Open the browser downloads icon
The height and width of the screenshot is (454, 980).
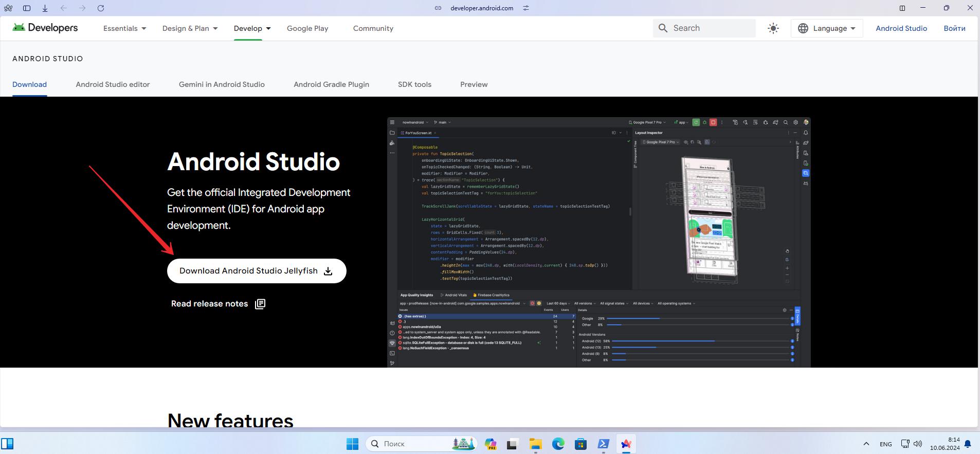[45, 8]
